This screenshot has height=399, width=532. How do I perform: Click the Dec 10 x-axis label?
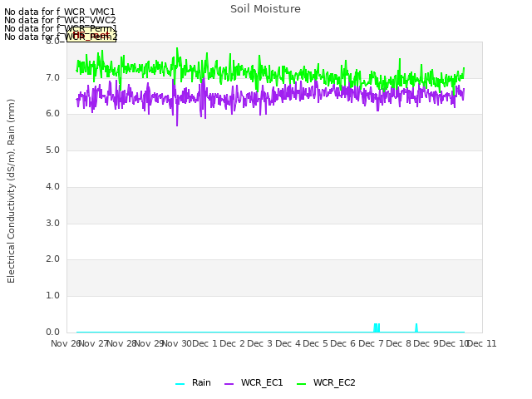pos(454,343)
